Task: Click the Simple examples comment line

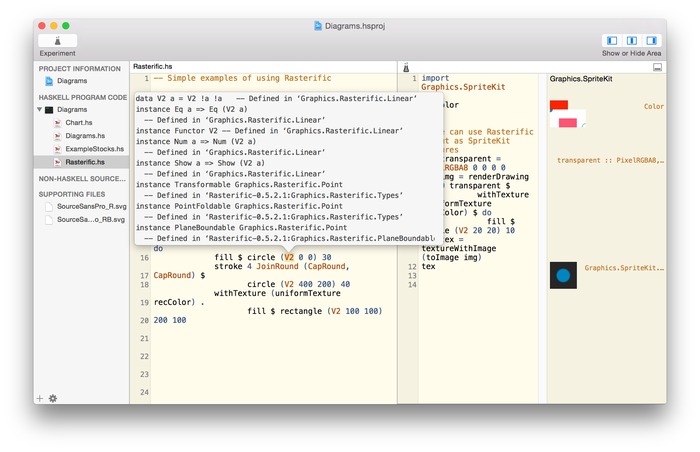Action: click(x=242, y=78)
